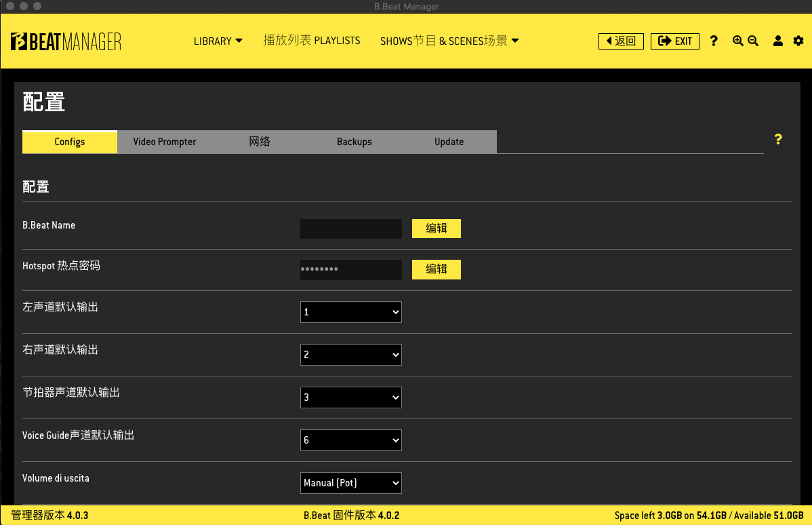Viewport: 812px width, 525px height.
Task: Click the B.Beat Name label
Action: pyautogui.click(x=49, y=225)
